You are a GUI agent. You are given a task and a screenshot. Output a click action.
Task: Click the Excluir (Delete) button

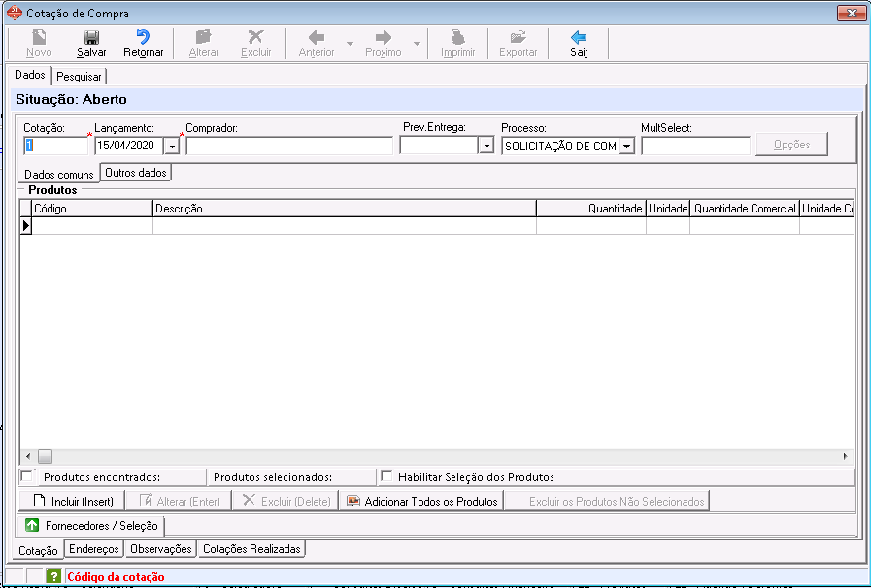pyautogui.click(x=285, y=501)
